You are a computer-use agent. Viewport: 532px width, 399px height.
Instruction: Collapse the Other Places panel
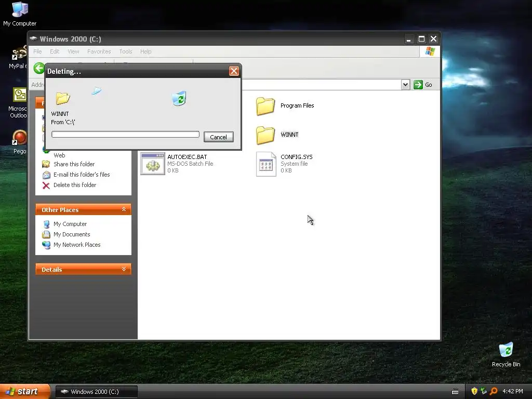point(124,209)
